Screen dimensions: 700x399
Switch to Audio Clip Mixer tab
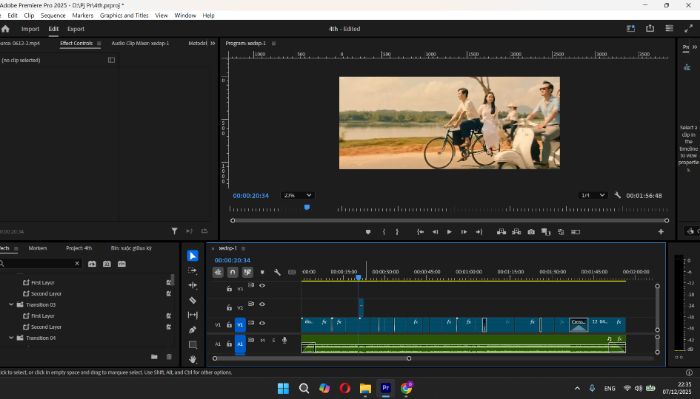click(140, 43)
